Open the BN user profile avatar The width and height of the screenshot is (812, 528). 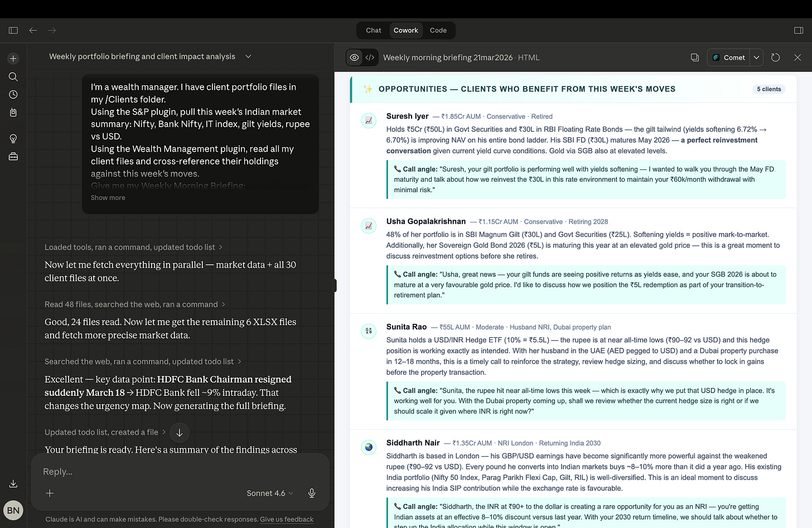point(13,510)
